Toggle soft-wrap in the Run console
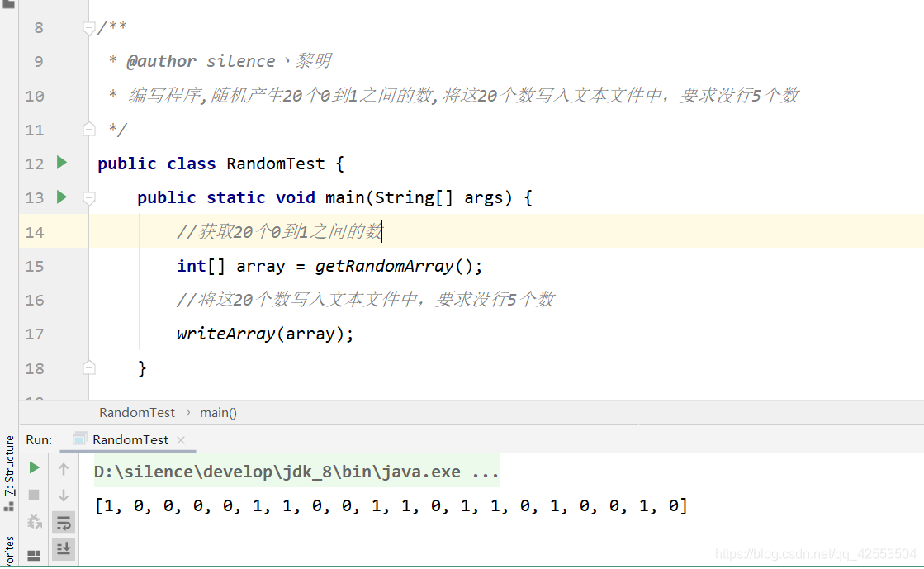The width and height of the screenshot is (924, 569). tap(64, 522)
